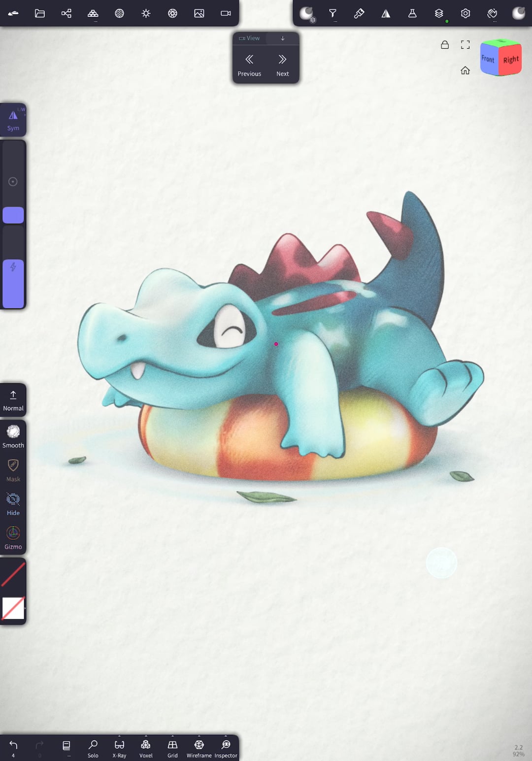The image size is (532, 761).
Task: Toggle the Grid display
Action: [x=172, y=748]
